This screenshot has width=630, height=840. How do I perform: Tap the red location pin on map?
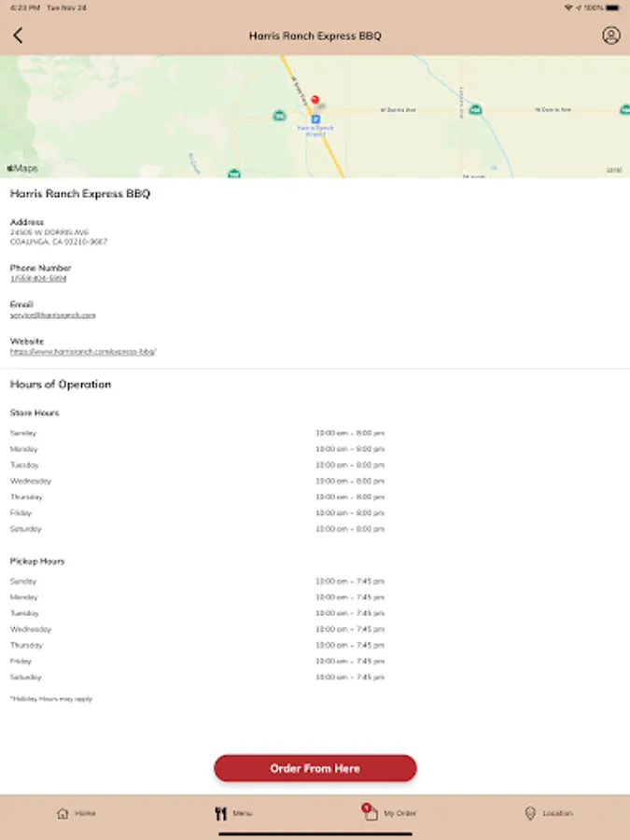click(x=315, y=100)
